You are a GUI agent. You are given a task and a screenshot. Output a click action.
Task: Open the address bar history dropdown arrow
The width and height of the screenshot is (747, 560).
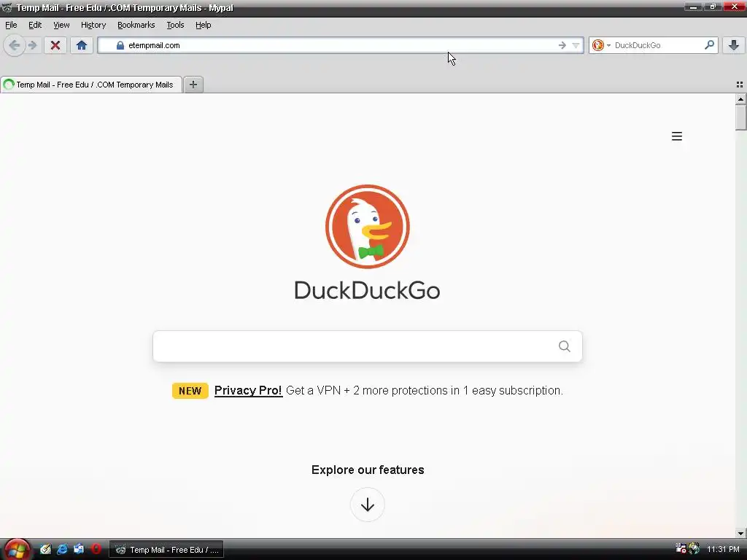tap(576, 45)
